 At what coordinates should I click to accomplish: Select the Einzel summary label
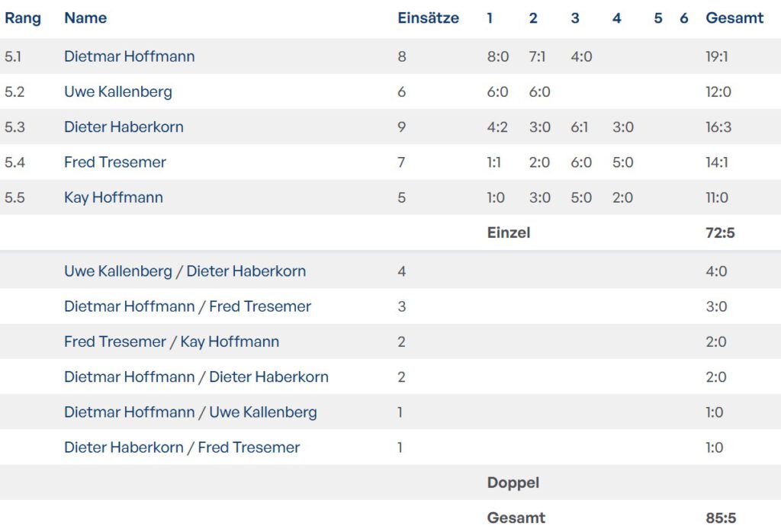tap(508, 233)
